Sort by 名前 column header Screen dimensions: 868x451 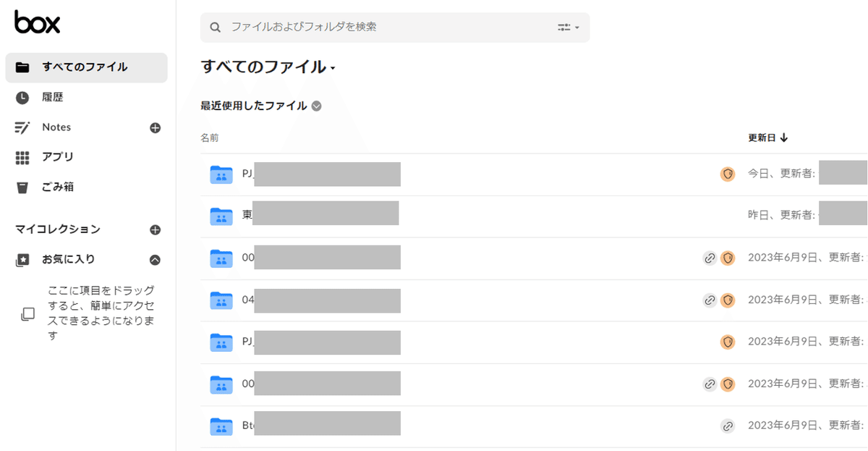(x=210, y=138)
